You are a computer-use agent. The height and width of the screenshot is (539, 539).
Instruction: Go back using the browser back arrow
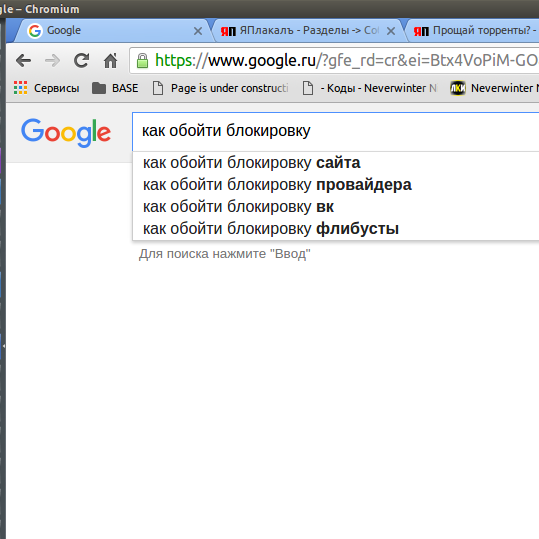tap(23, 61)
